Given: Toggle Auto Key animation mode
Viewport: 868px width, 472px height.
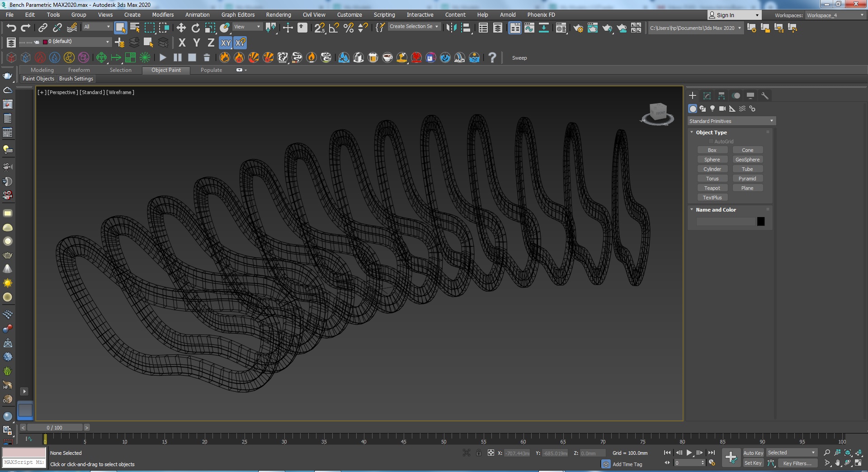Looking at the screenshot, I should pyautogui.click(x=753, y=453).
